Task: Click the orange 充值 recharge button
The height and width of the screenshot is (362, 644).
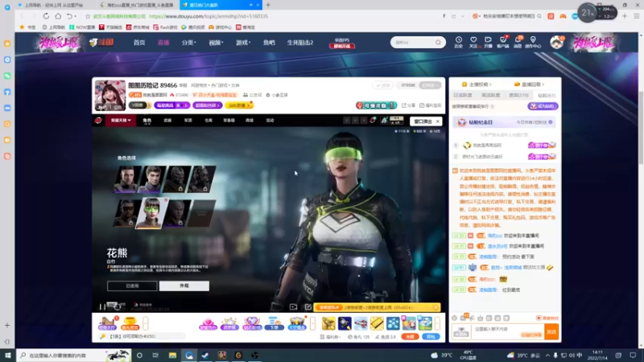Action: tap(410, 336)
